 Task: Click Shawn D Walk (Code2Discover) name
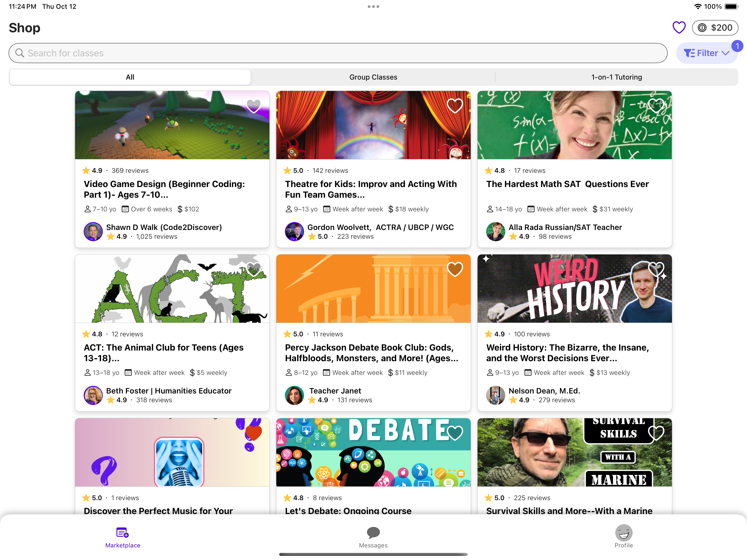[x=164, y=227]
